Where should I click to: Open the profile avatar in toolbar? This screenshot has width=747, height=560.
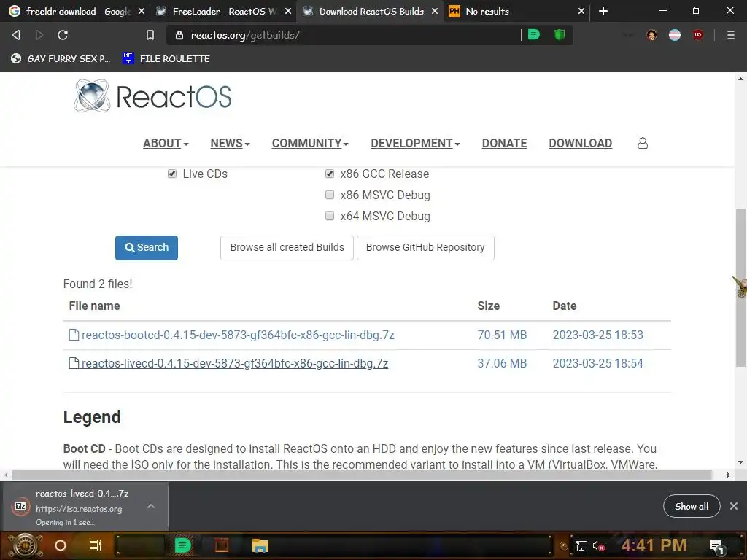[x=651, y=35]
